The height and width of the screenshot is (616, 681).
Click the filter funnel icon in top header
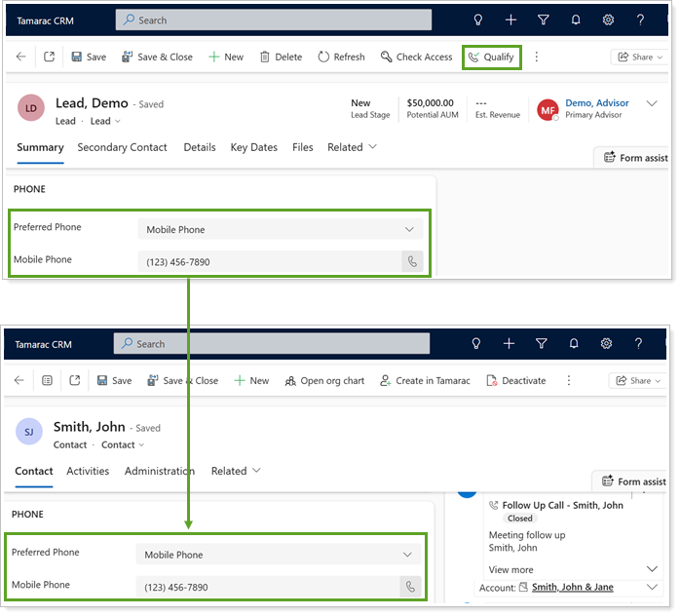[543, 20]
